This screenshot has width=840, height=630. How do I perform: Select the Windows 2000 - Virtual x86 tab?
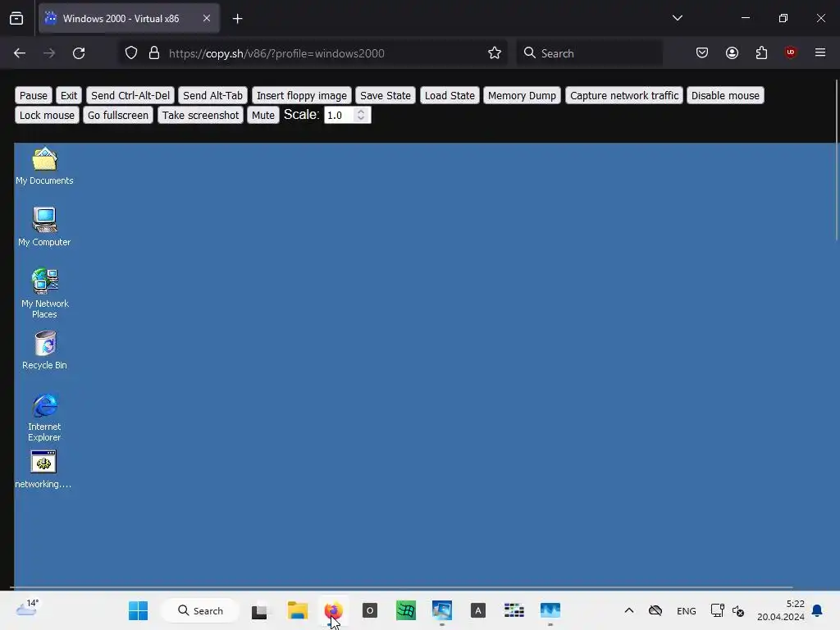pos(129,19)
